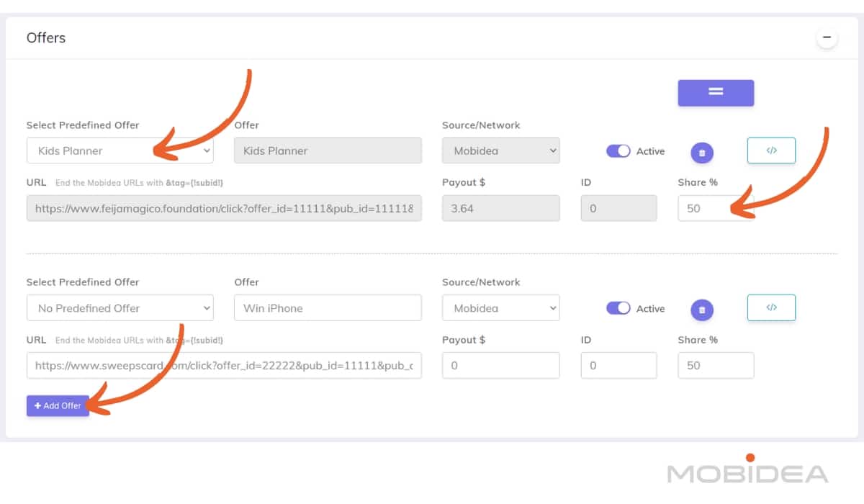The height and width of the screenshot is (504, 864).
Task: Click the Offers panel heading
Action: pyautogui.click(x=46, y=37)
